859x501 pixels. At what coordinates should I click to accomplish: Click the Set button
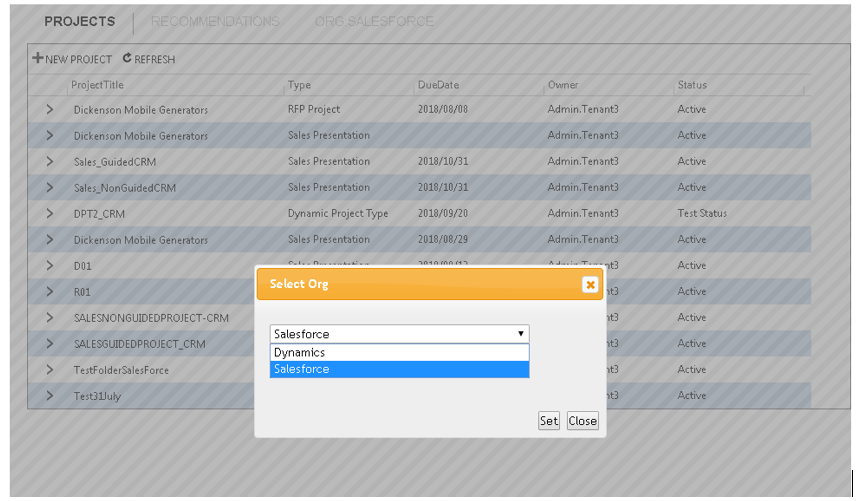click(549, 421)
